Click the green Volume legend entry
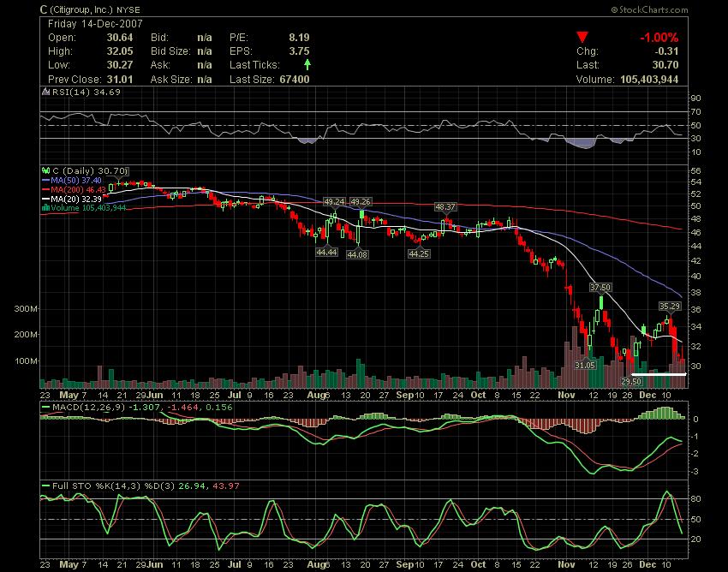This screenshot has width=728, height=572. point(87,207)
